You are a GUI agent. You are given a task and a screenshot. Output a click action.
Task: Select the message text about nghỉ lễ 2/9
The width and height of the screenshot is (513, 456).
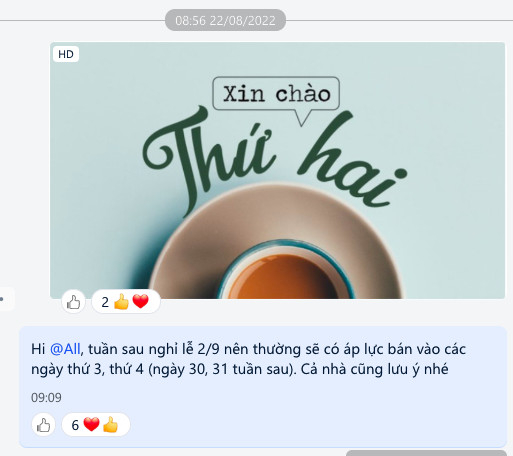click(248, 359)
